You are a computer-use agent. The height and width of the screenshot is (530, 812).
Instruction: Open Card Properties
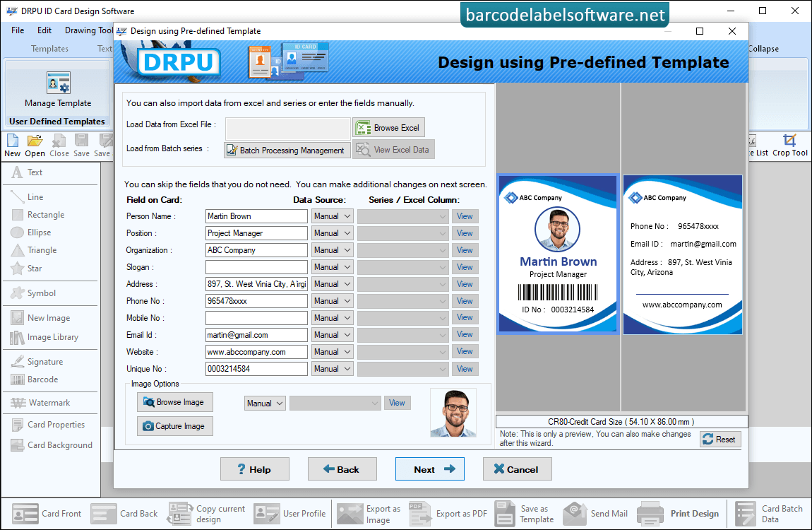pyautogui.click(x=48, y=425)
